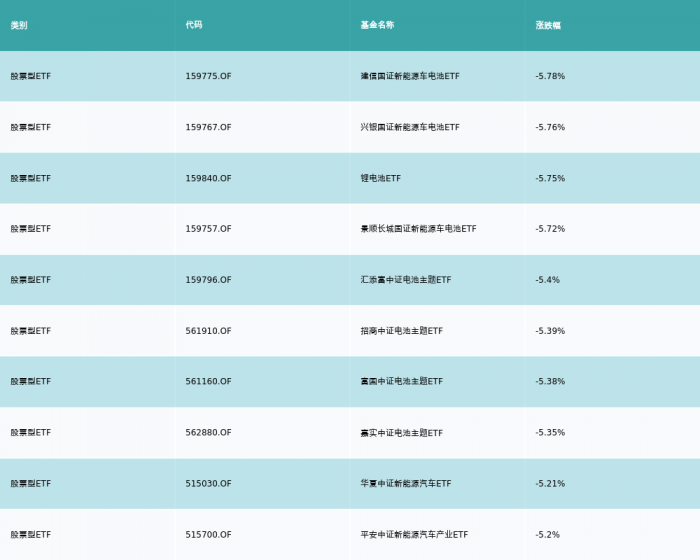700x560 pixels.
Task: Click 股票型ETF in the 515700.OF row
Action: tap(31, 535)
